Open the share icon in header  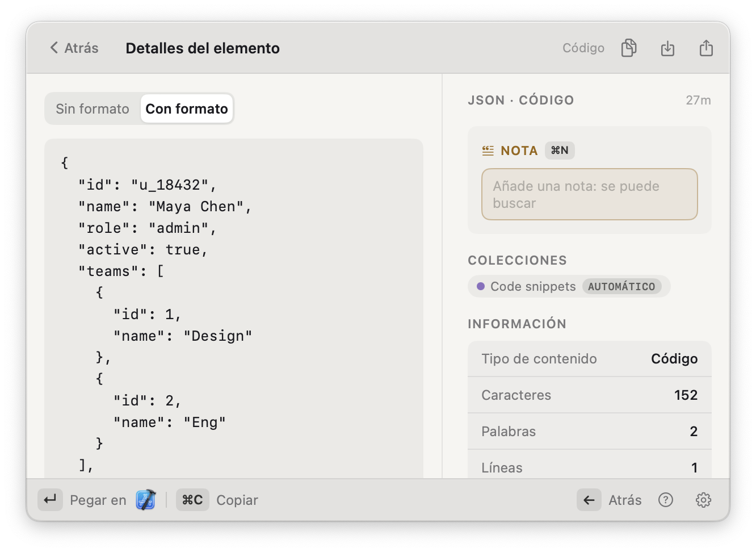[706, 48]
